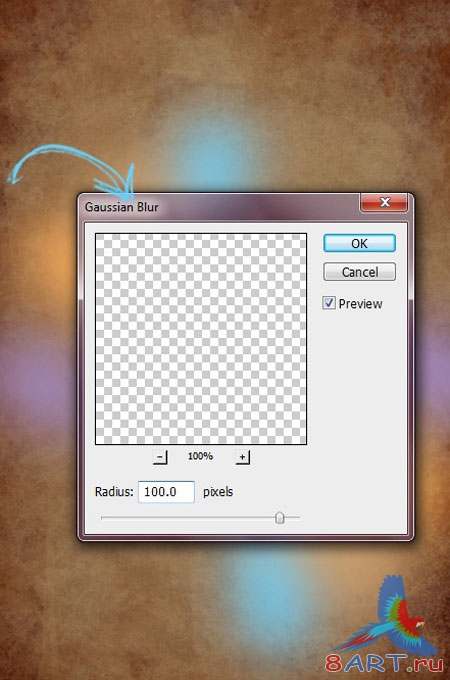Click the hand-drawn blue arrow annotation
450x680 pixels.
(x=74, y=171)
